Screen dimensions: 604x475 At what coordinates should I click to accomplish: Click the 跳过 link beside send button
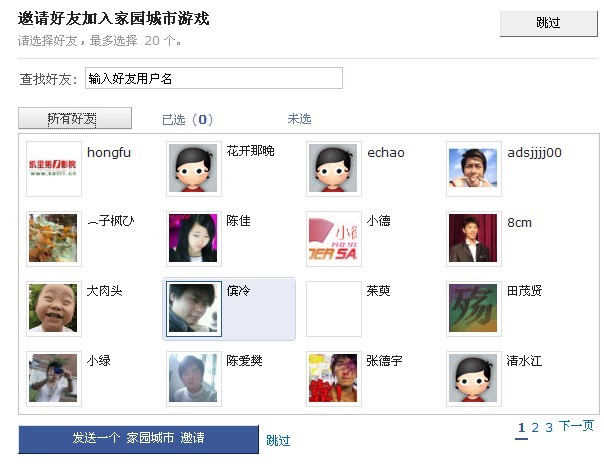[278, 441]
